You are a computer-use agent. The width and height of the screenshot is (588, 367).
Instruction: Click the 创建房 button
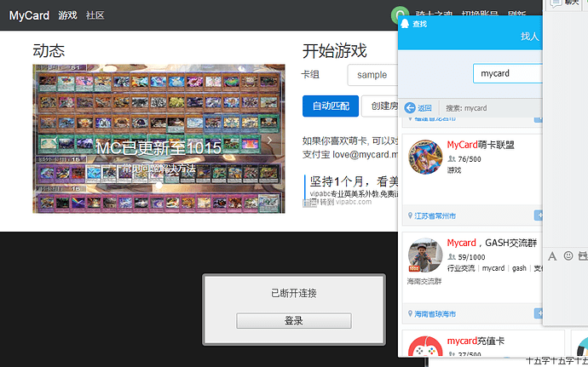pos(380,106)
